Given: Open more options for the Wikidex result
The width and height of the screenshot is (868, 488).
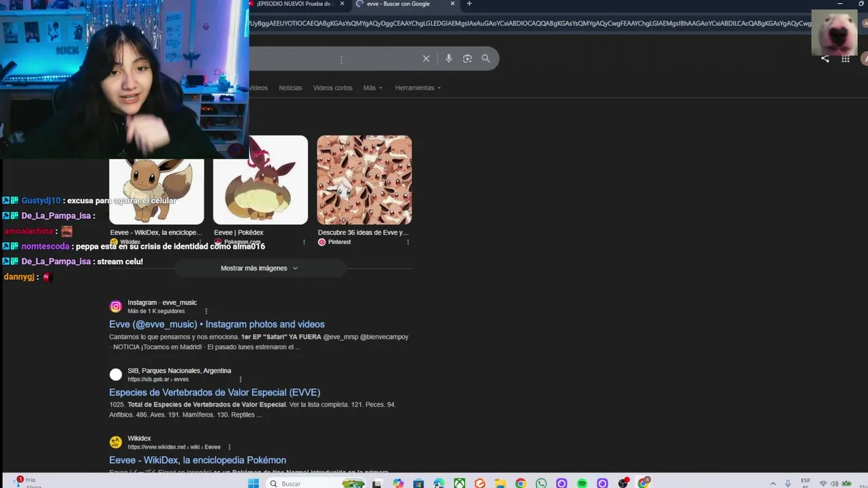Looking at the screenshot, I should pyautogui.click(x=229, y=447).
